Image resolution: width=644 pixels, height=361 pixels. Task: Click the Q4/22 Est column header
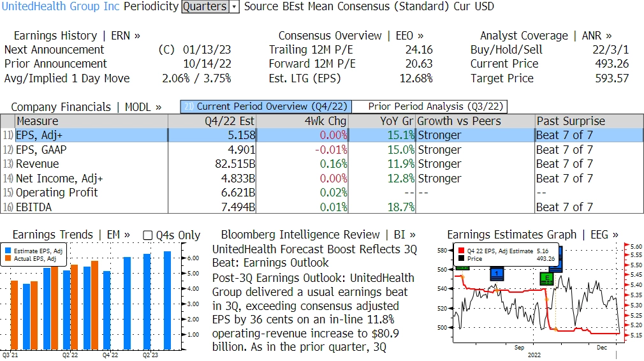(x=212, y=121)
